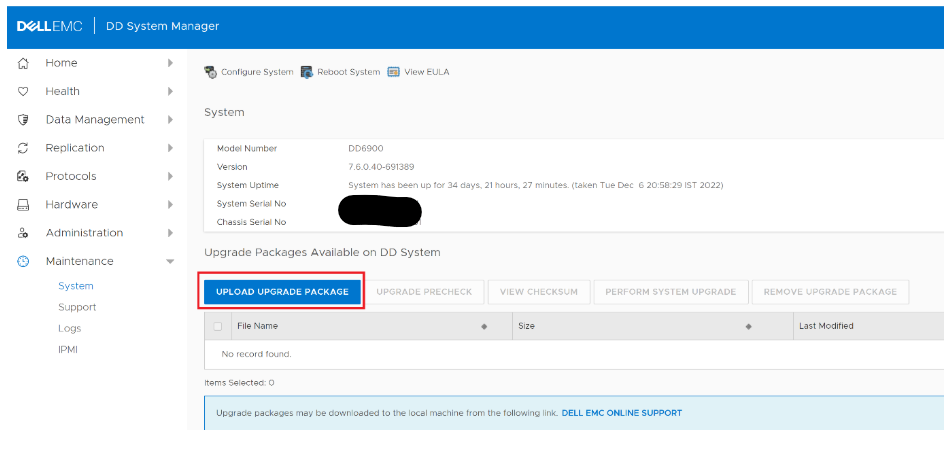The height and width of the screenshot is (452, 952).
Task: Click the Replication sync icon
Action: (23, 148)
